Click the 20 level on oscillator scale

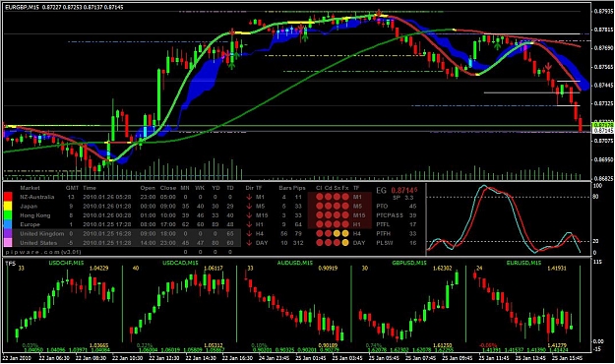click(595, 241)
